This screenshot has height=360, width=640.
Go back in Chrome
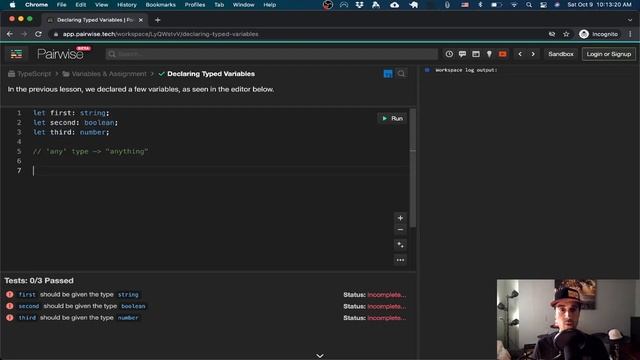click(x=10, y=34)
